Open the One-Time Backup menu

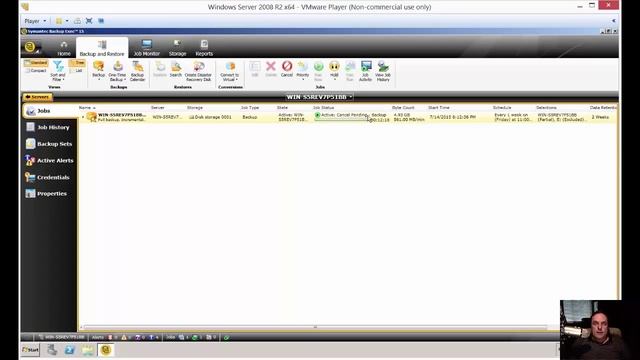[x=117, y=71]
